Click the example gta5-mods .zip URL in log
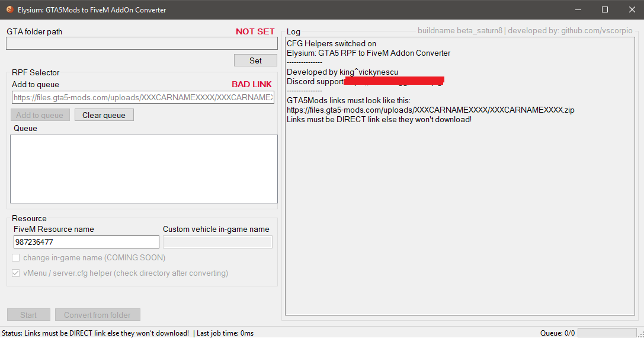Viewport: 644px width, 338px height. (x=431, y=110)
